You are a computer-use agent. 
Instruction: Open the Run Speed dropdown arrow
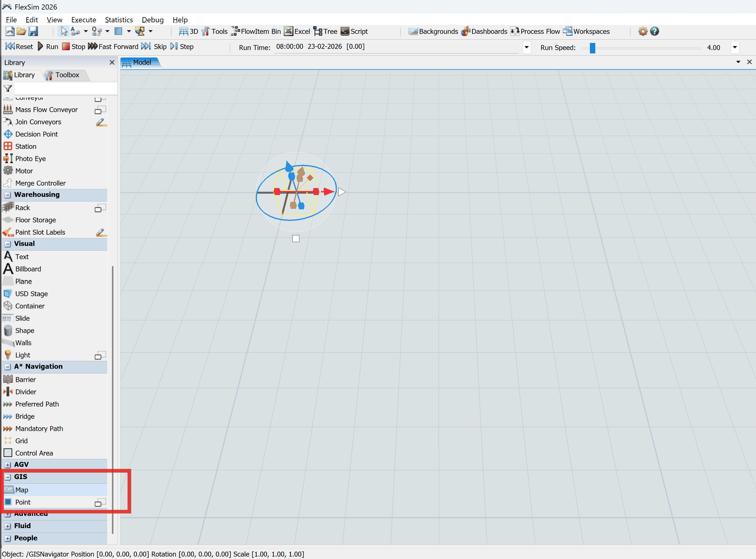click(x=734, y=47)
